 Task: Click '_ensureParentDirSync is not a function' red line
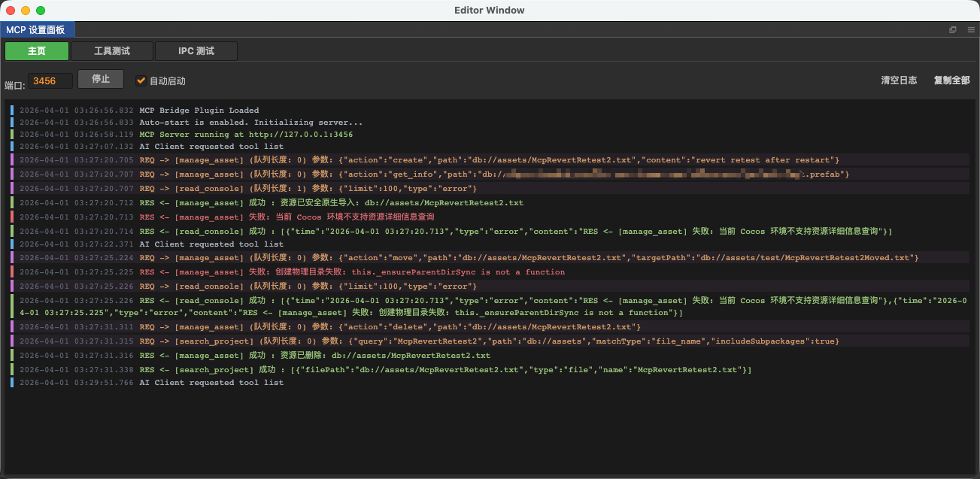point(490,272)
